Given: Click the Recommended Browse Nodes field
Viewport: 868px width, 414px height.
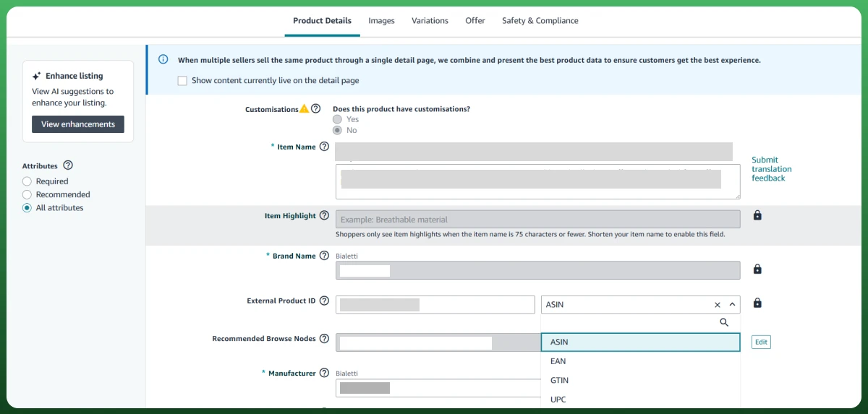Looking at the screenshot, I should click(438, 342).
